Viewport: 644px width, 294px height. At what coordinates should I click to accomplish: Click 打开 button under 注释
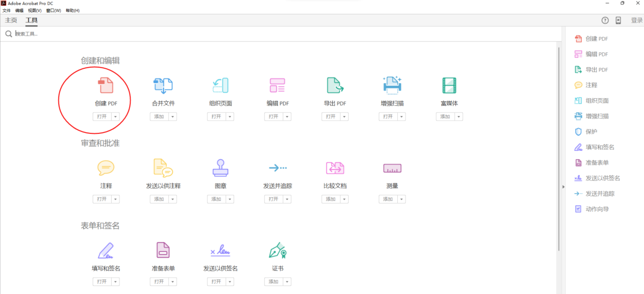pyautogui.click(x=102, y=199)
